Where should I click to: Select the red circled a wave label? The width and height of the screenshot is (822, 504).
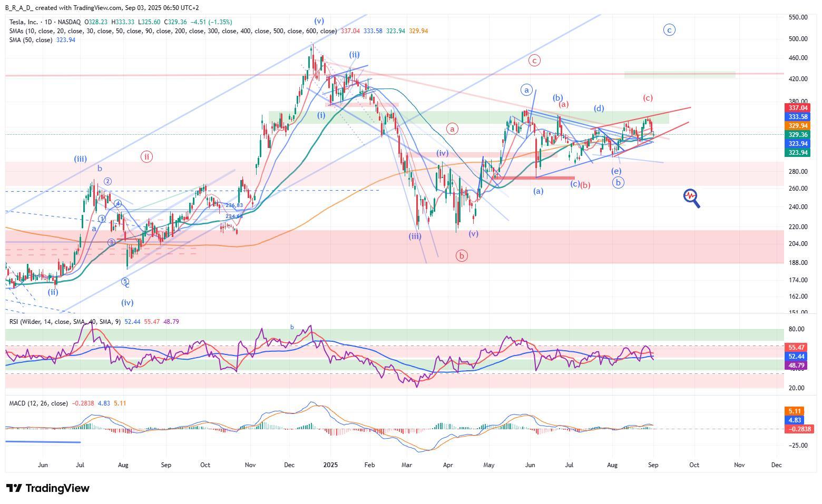(452, 129)
